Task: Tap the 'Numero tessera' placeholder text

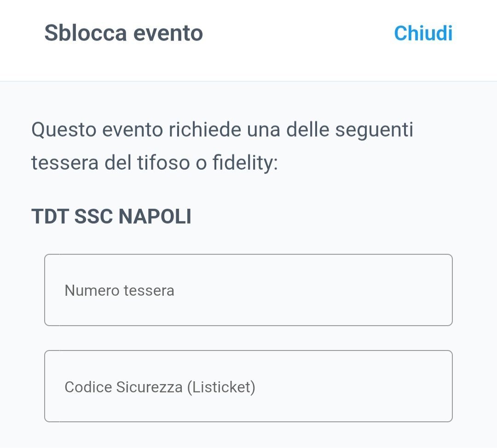Action: [x=119, y=291]
